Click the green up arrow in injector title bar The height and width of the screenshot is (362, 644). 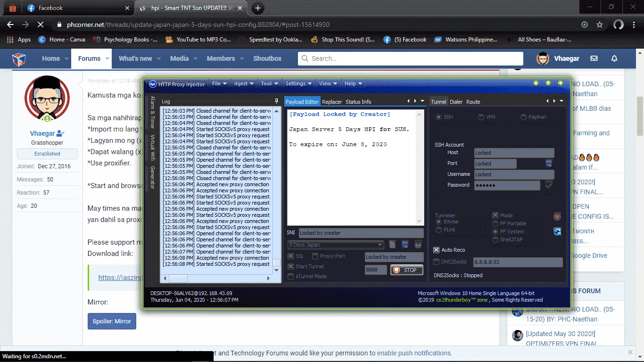pyautogui.click(x=548, y=83)
